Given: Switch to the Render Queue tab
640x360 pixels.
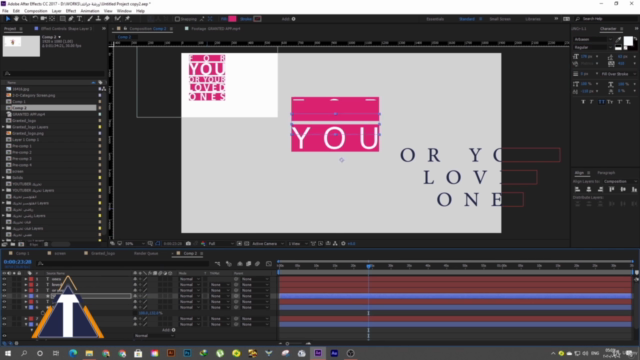Looking at the screenshot, I should [x=146, y=253].
